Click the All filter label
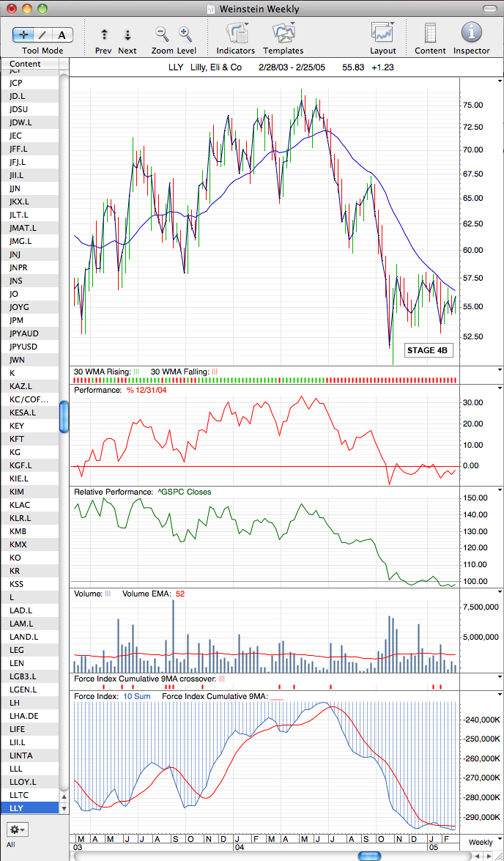Viewport: 504px width, 861px height. click(x=11, y=844)
